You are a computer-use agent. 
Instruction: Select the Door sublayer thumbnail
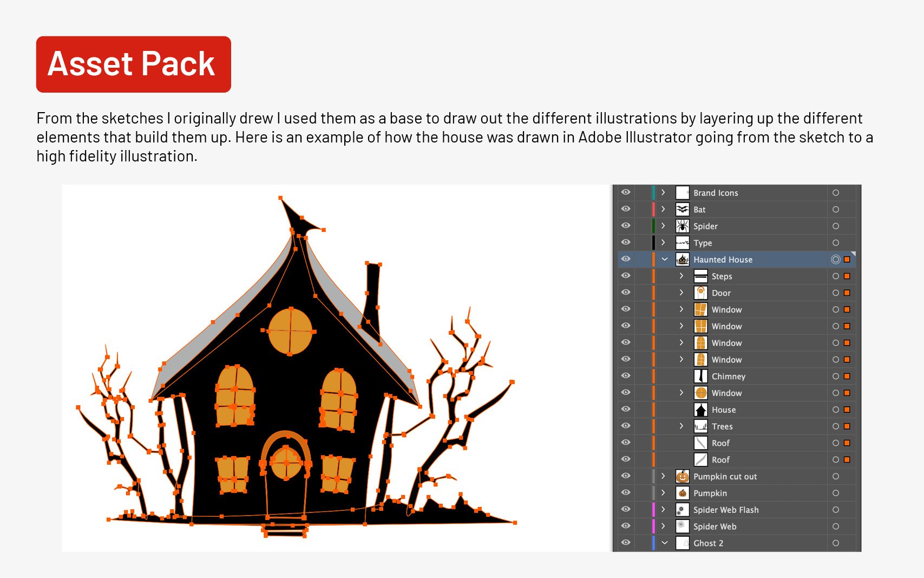(x=700, y=293)
